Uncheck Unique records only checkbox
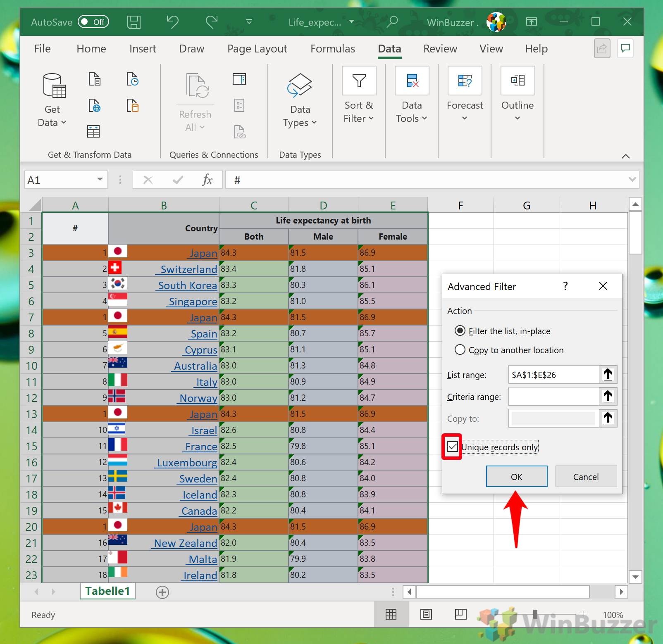This screenshot has height=644, width=663. 453,447
